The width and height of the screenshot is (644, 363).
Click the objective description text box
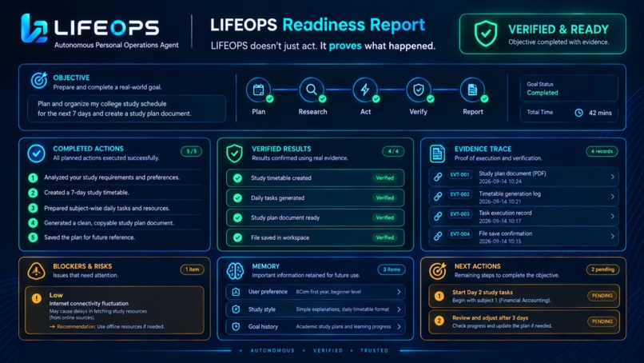point(126,109)
